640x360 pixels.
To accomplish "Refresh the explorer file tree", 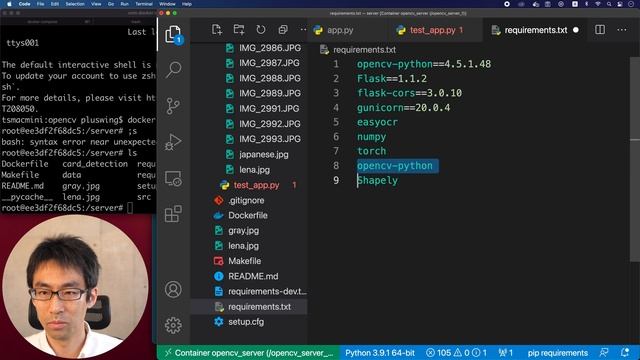I will coord(261,30).
